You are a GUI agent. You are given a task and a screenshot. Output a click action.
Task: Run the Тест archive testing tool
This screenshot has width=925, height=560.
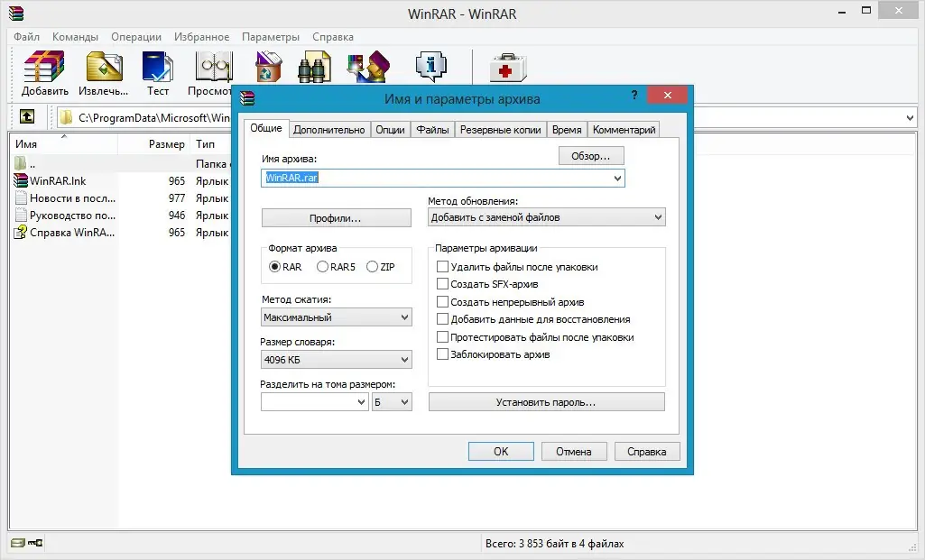click(157, 65)
